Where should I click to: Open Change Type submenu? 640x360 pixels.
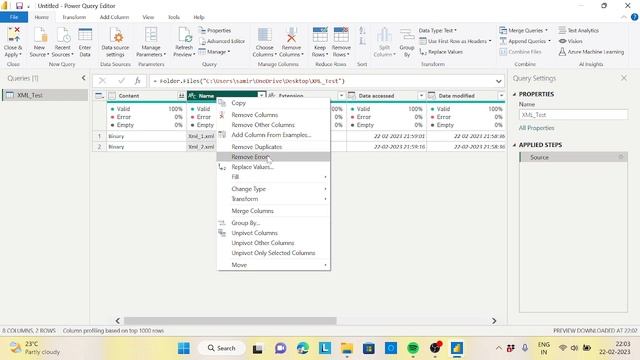(x=273, y=189)
